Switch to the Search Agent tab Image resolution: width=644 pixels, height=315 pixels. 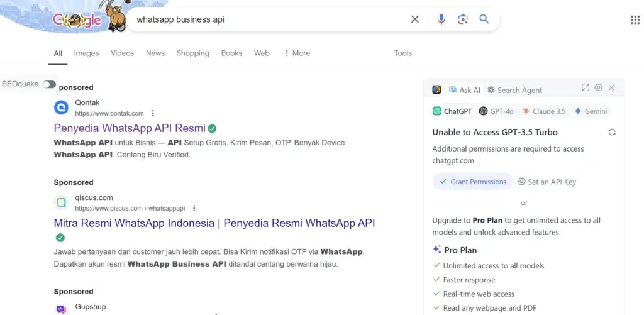[514, 90]
